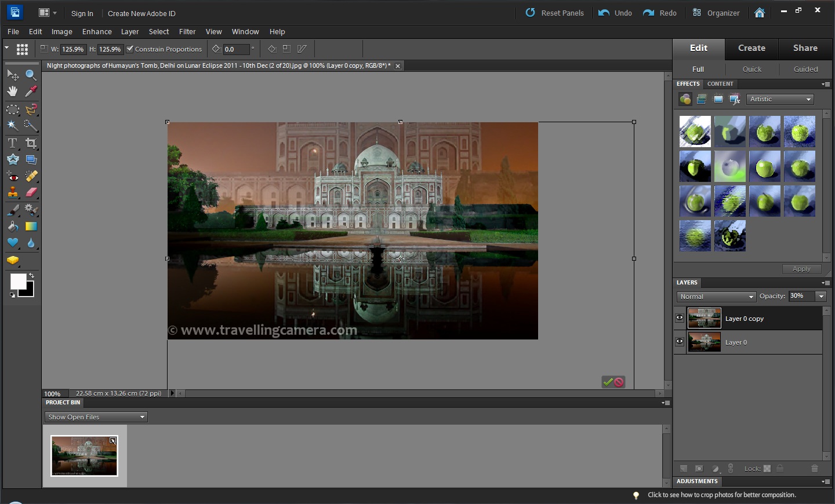Select the Crop tool
835x504 pixels.
click(x=31, y=143)
